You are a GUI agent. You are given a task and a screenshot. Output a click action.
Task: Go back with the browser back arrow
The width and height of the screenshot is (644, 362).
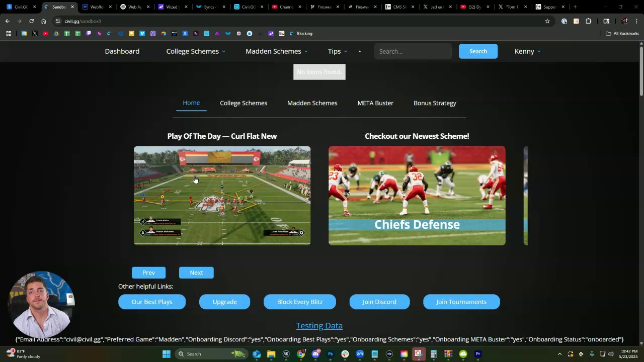pos(7,21)
